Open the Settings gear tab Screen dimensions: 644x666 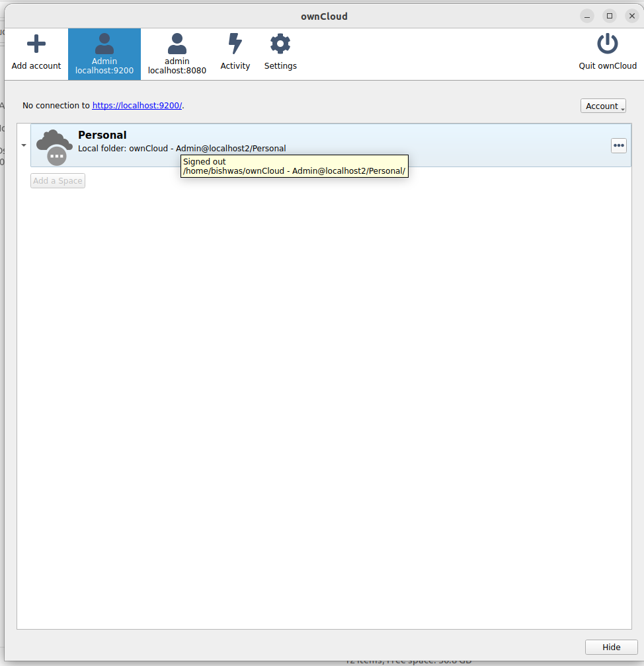[280, 54]
